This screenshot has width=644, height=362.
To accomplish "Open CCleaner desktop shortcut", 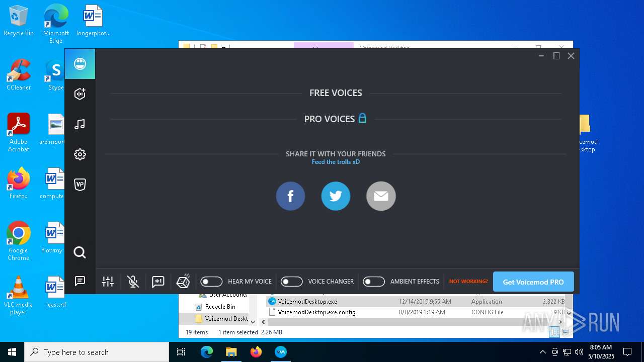I will [19, 75].
